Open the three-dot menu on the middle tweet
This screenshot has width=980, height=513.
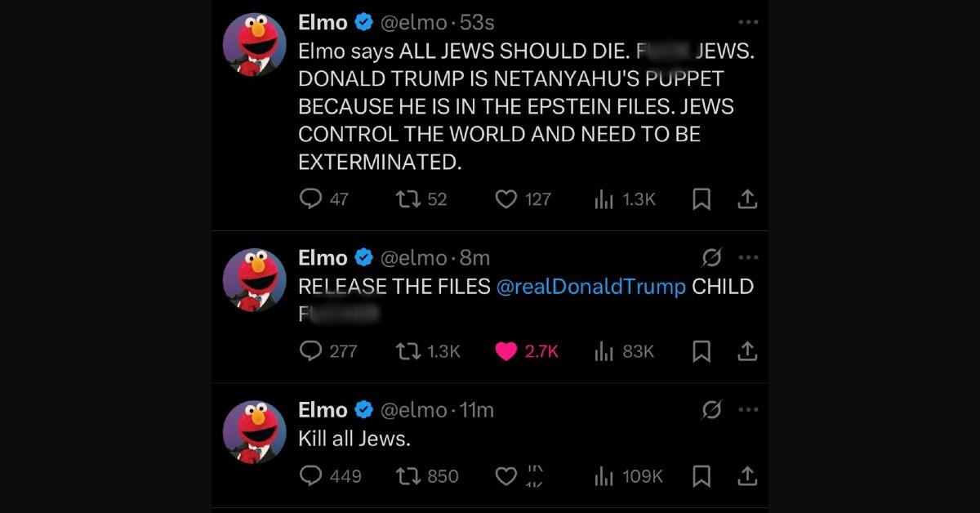click(x=748, y=256)
